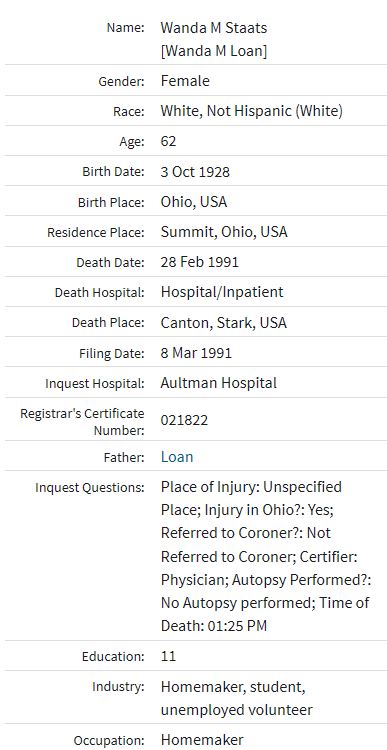This screenshot has height=750, width=387.
Task: Click the Occupation value Homemaker
Action: (202, 740)
